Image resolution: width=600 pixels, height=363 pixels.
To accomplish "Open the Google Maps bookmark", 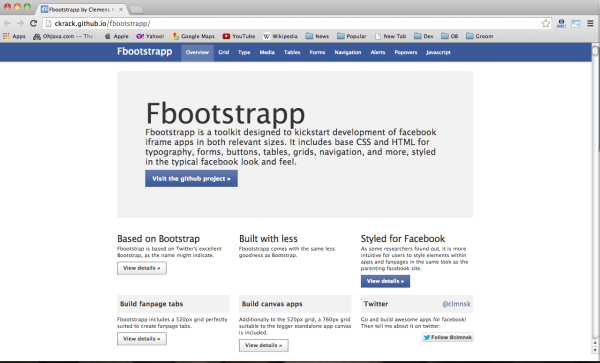I will (193, 36).
